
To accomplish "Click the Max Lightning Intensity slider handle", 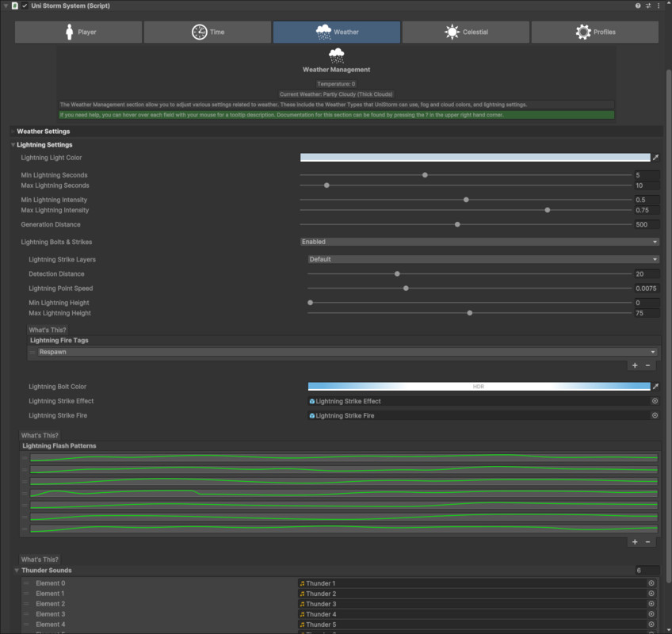I will pos(548,210).
